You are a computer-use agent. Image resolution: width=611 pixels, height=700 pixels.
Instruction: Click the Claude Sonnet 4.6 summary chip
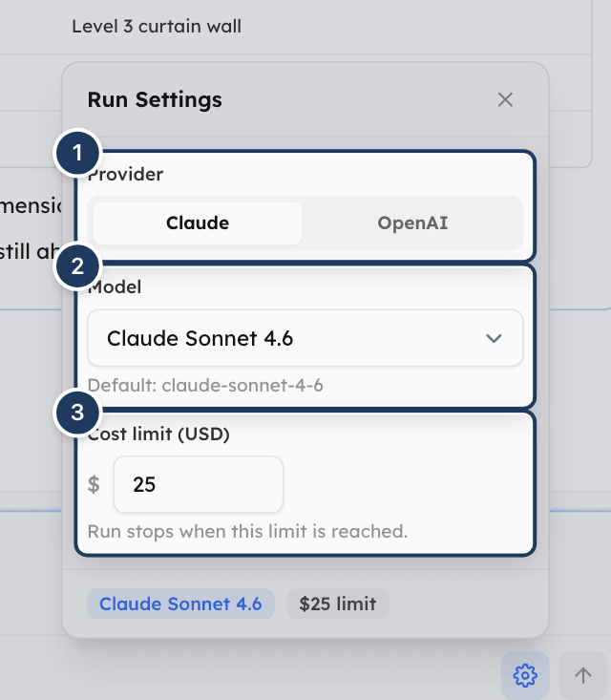click(x=180, y=604)
